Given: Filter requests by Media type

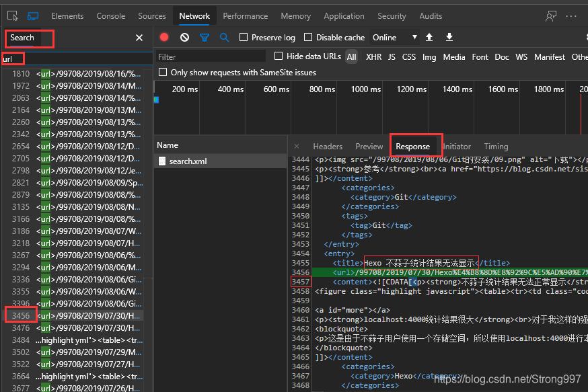Looking at the screenshot, I should pos(453,57).
